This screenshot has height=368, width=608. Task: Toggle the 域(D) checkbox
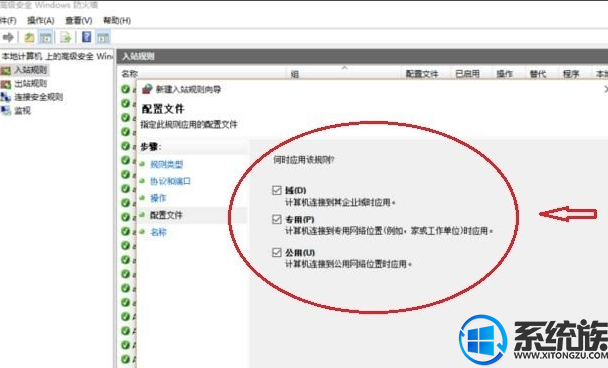pos(276,190)
